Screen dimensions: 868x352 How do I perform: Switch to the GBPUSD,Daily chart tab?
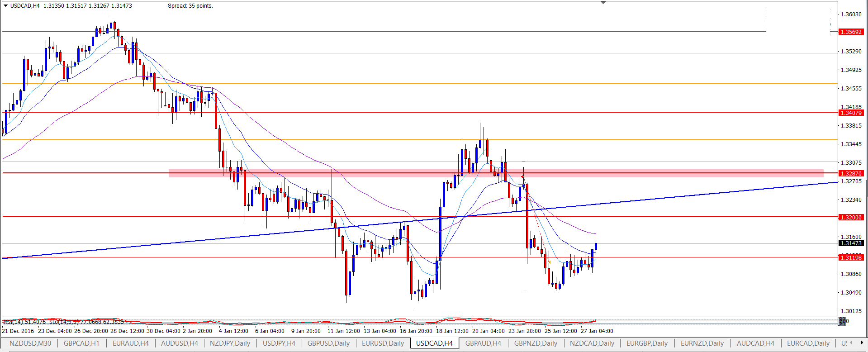[x=329, y=343]
